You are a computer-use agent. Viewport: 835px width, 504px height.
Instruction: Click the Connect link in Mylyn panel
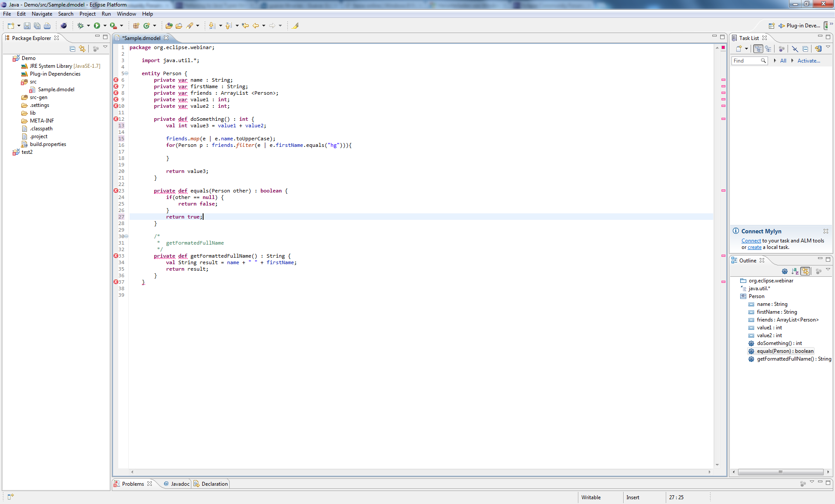751,241
